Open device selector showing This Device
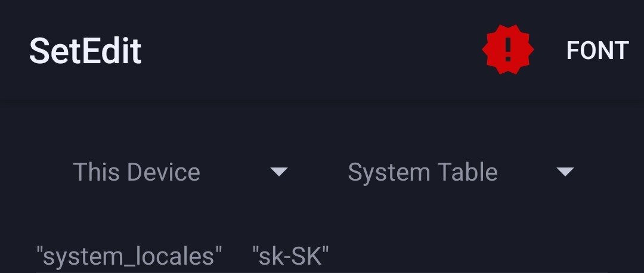 point(179,172)
